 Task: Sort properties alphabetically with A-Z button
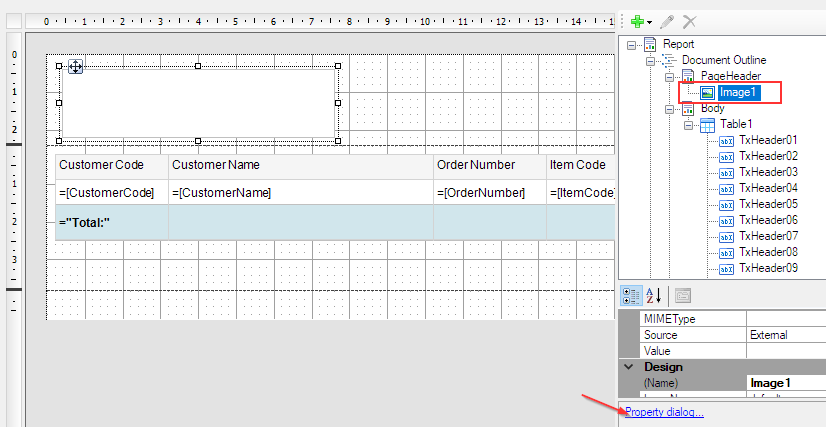click(653, 296)
